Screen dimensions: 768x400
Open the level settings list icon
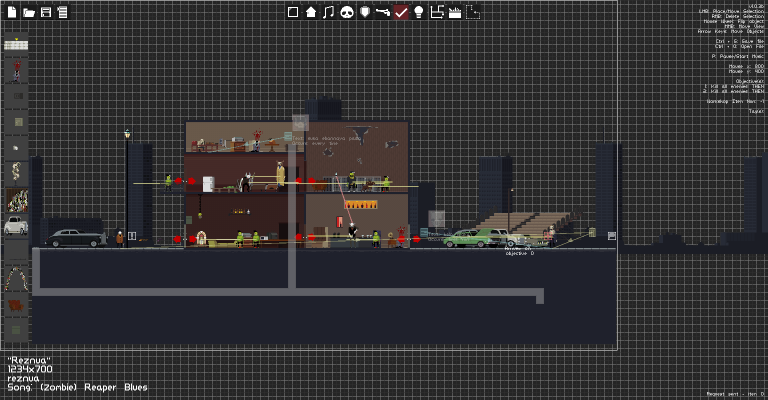pos(62,12)
